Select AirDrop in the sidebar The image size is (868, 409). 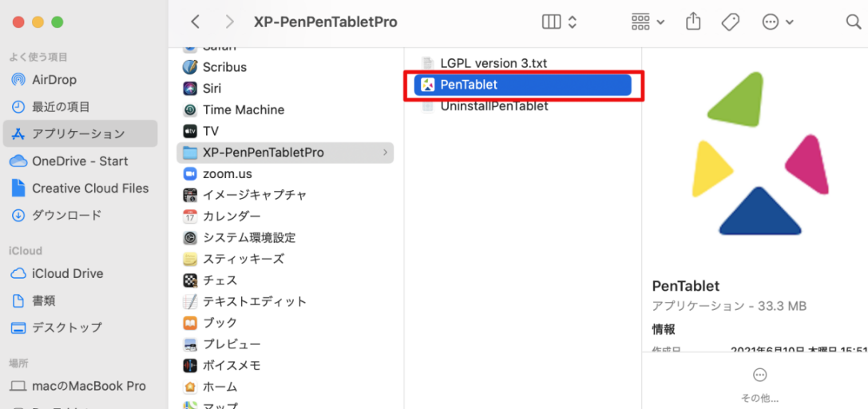point(81,80)
